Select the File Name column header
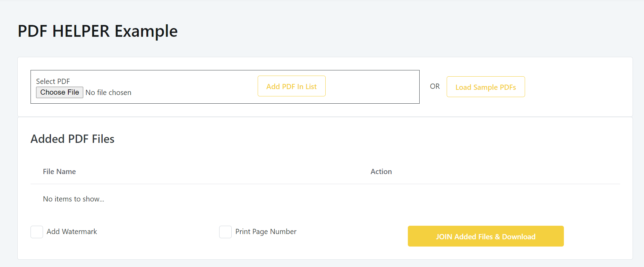 pyautogui.click(x=59, y=172)
